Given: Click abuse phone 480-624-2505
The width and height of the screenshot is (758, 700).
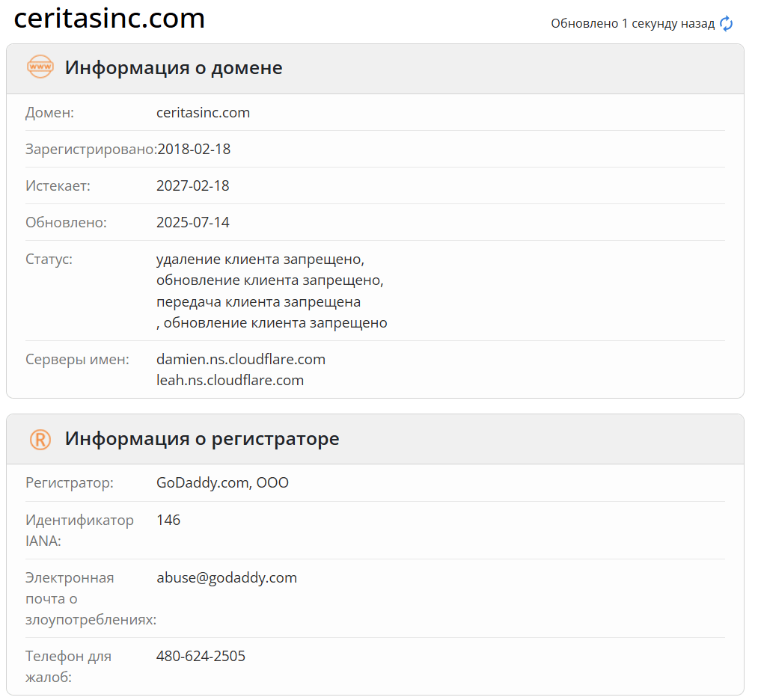Looking at the screenshot, I should click(x=201, y=656).
